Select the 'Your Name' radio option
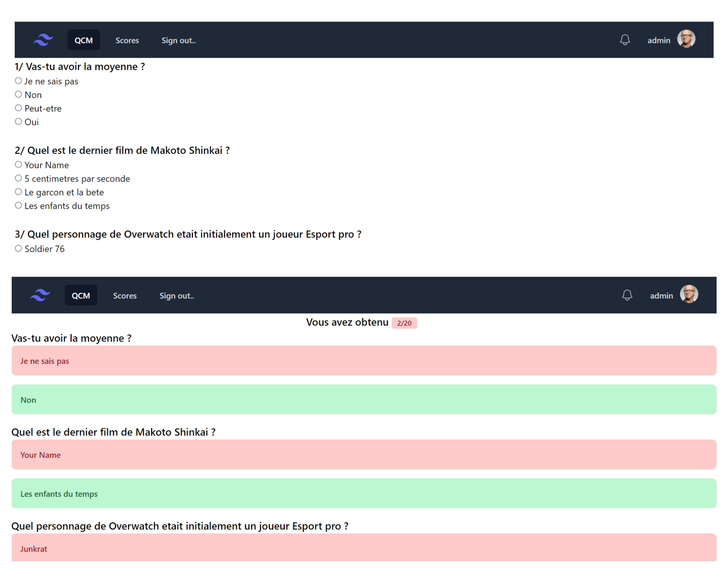 click(19, 164)
